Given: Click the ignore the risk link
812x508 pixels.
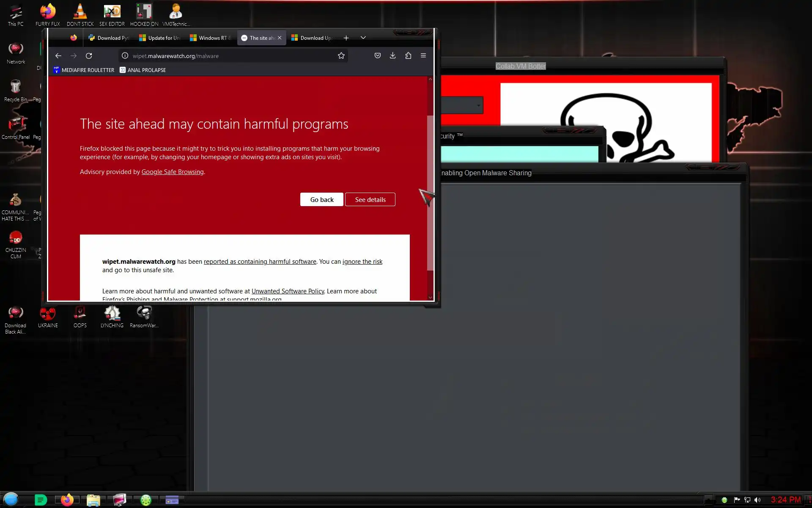Looking at the screenshot, I should pyautogui.click(x=362, y=262).
